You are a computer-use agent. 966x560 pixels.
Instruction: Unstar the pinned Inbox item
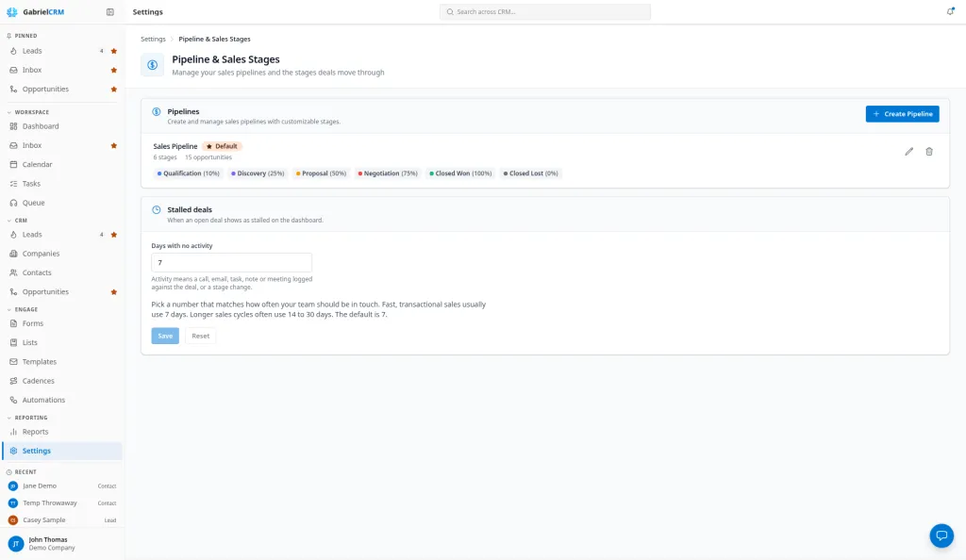pos(114,70)
